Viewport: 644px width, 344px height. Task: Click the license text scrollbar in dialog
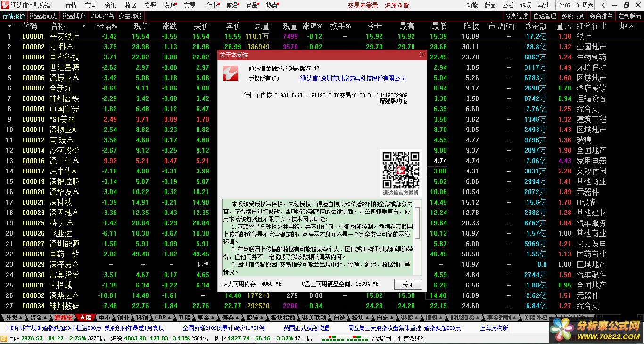click(417, 238)
